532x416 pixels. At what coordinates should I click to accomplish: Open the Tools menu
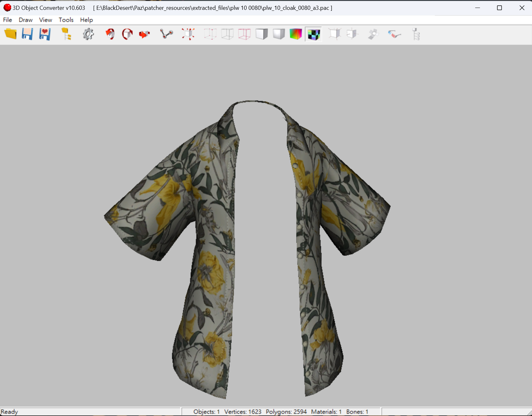pos(66,20)
